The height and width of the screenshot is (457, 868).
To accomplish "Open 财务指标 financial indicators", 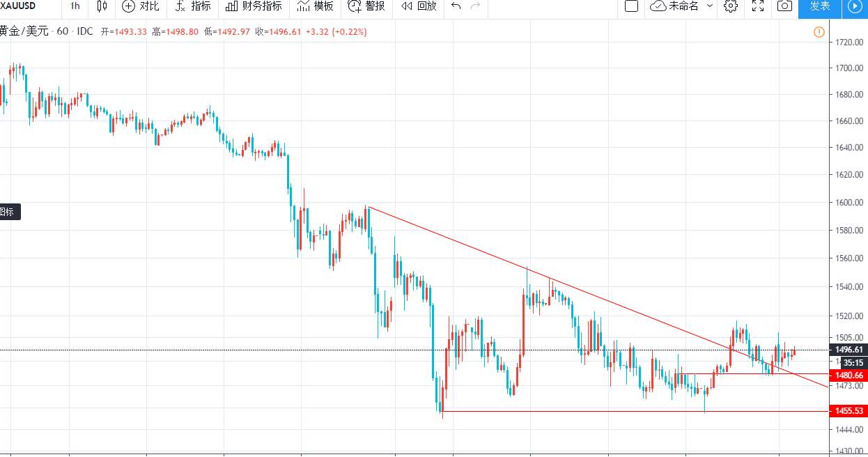I will 254,6.
